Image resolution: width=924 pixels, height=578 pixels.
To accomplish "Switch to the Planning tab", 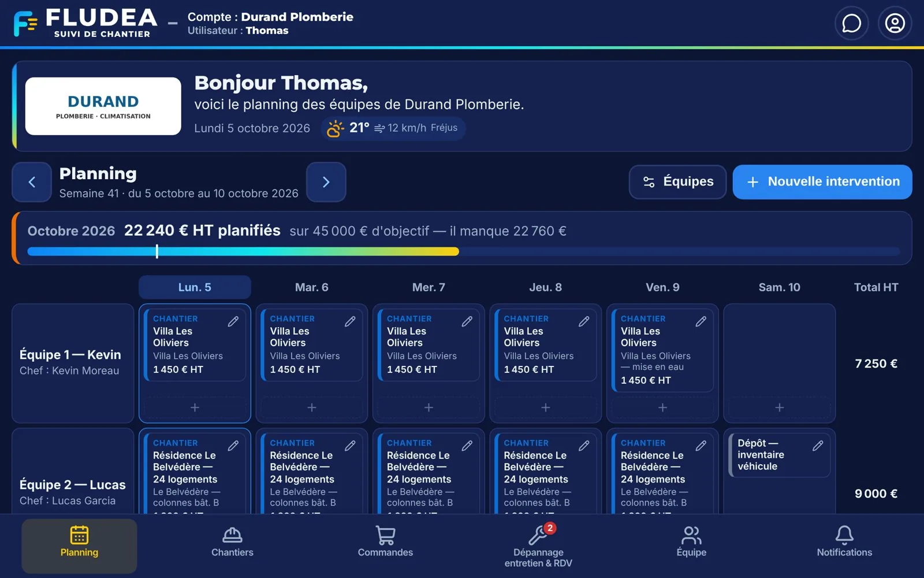I will click(x=79, y=546).
